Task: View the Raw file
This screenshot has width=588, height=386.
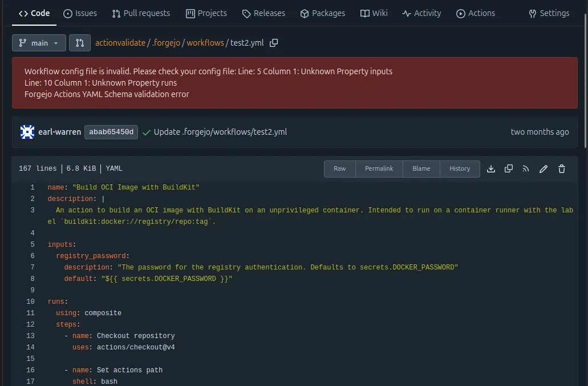Action: click(x=339, y=168)
